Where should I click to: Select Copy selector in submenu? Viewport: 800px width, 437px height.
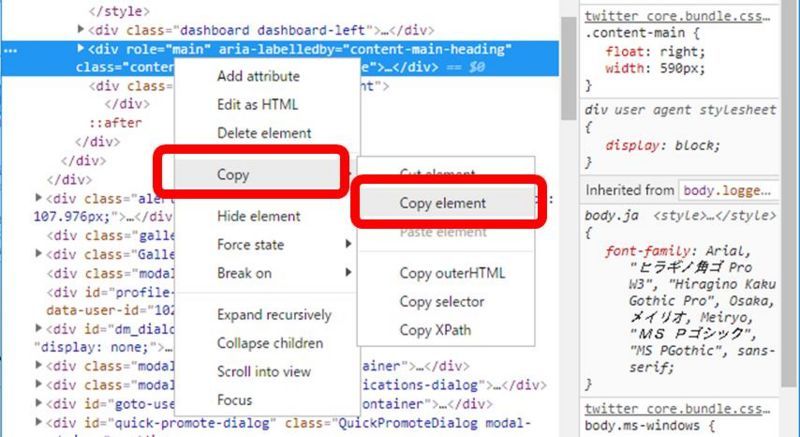click(441, 302)
